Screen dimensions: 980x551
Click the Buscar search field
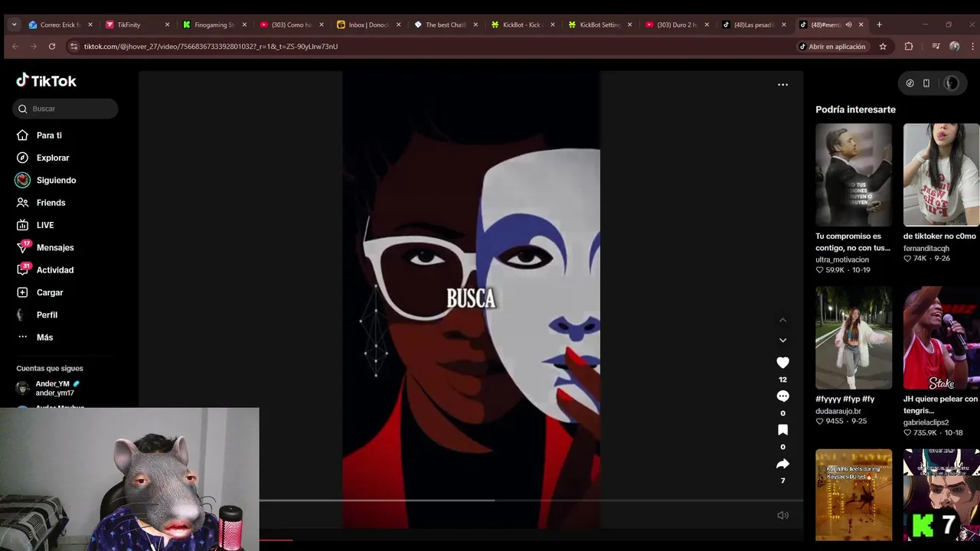click(65, 109)
